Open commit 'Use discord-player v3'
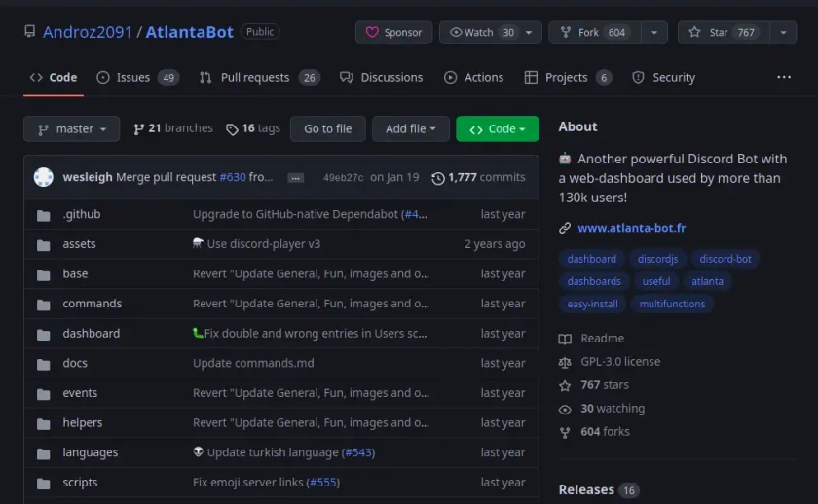The image size is (818, 504). [264, 244]
